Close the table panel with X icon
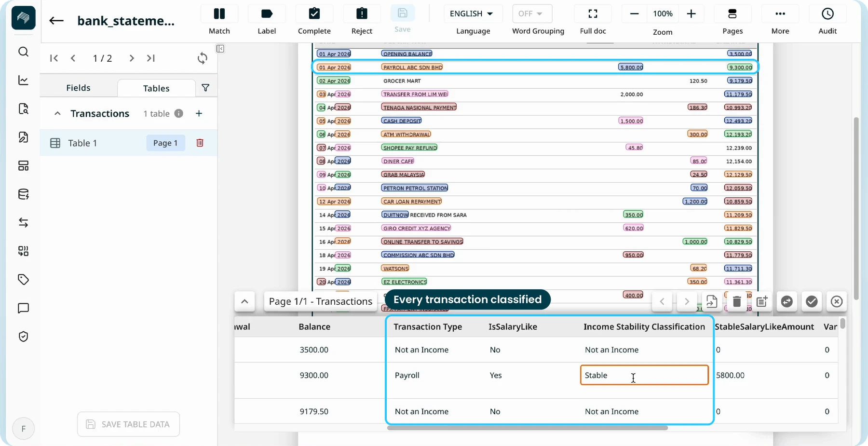Image resolution: width=868 pixels, height=446 pixels. pyautogui.click(x=837, y=302)
